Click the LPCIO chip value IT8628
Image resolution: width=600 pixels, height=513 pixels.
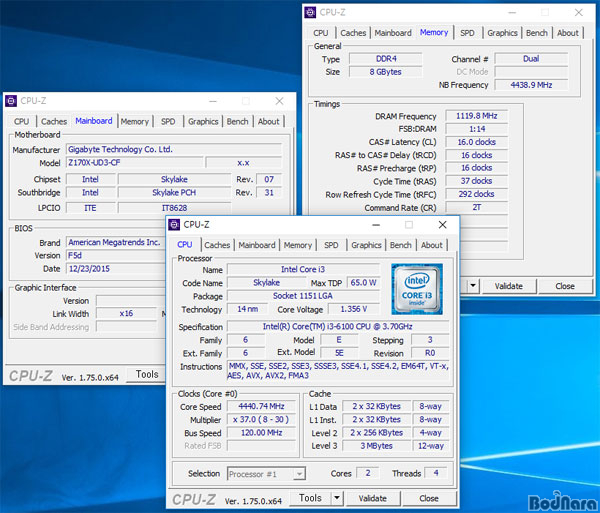[174, 208]
